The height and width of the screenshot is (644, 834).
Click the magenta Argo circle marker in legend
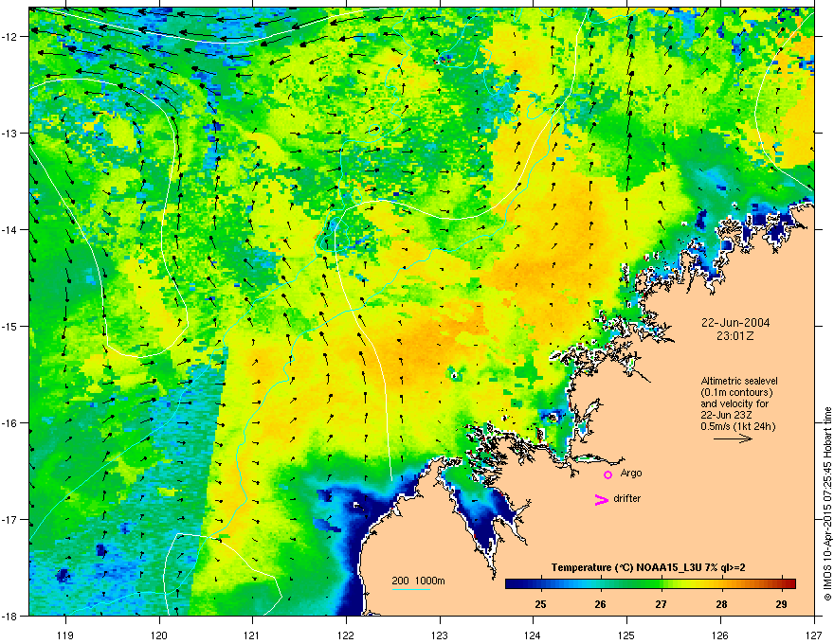pyautogui.click(x=607, y=474)
